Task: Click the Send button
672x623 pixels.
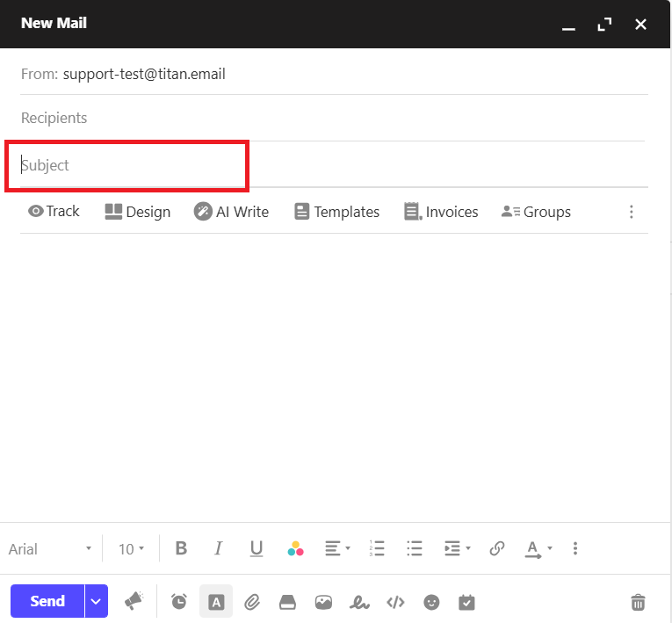Action: click(x=47, y=601)
